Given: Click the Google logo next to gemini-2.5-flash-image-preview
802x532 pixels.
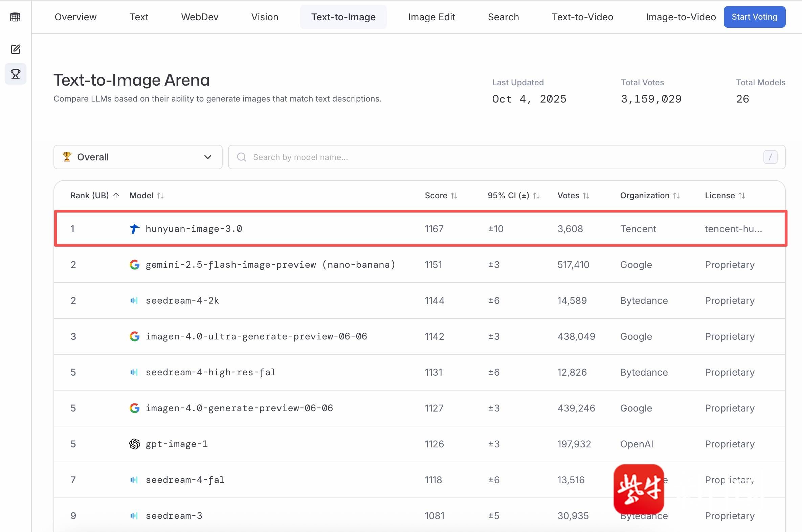Looking at the screenshot, I should click(135, 265).
